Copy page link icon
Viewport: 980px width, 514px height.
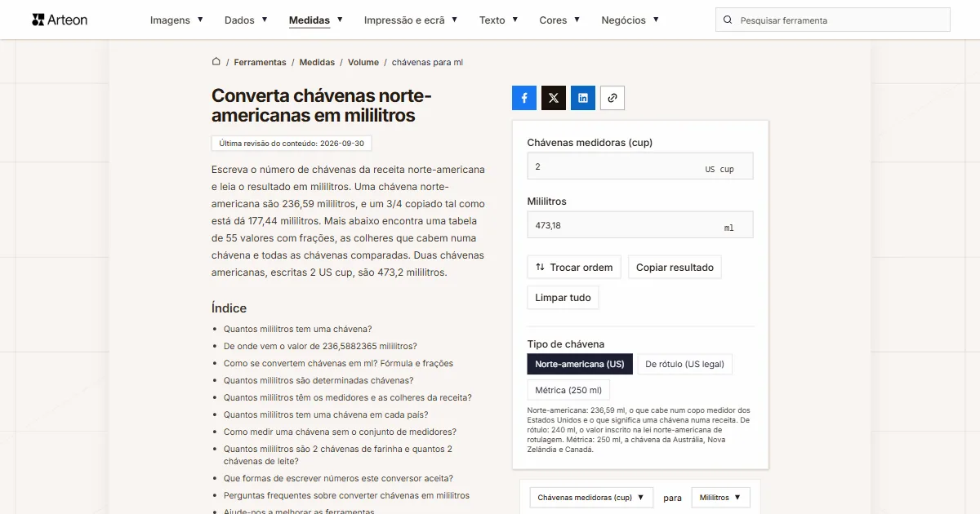[x=612, y=98]
